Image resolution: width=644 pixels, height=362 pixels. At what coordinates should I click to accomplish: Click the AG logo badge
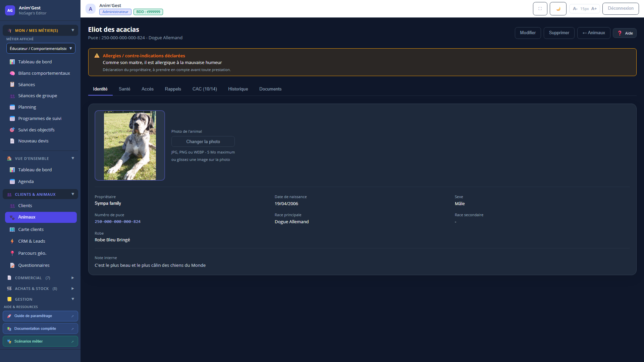[x=10, y=10]
